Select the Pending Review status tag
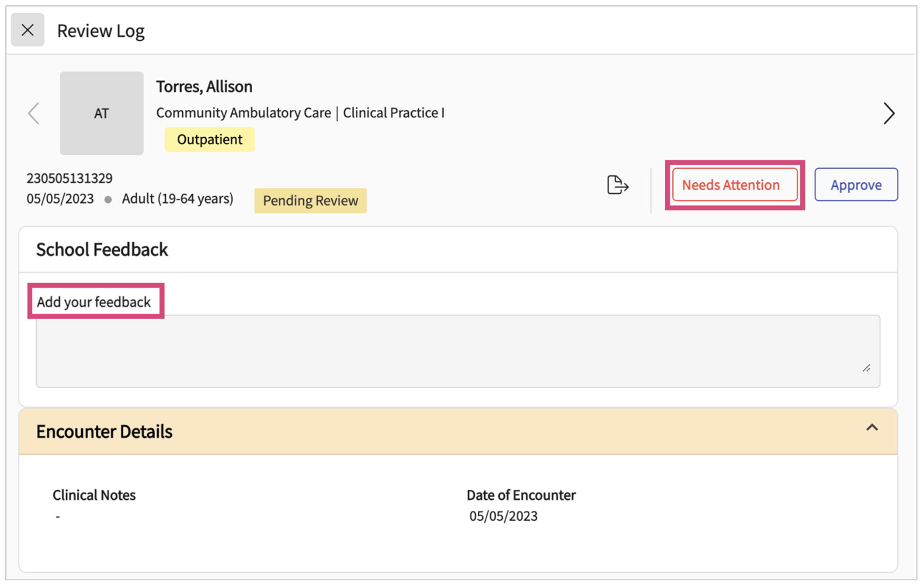 (310, 200)
